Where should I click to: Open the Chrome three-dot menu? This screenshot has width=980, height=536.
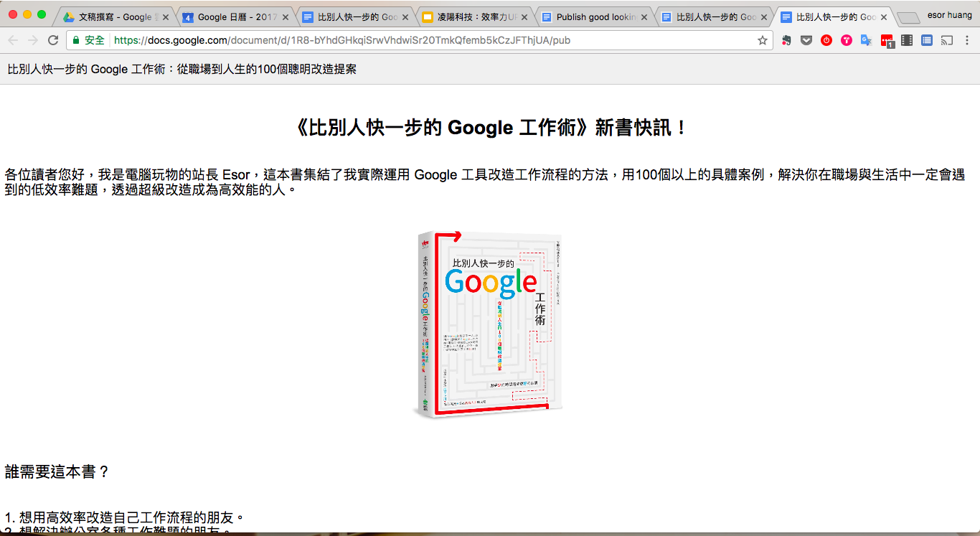967,40
